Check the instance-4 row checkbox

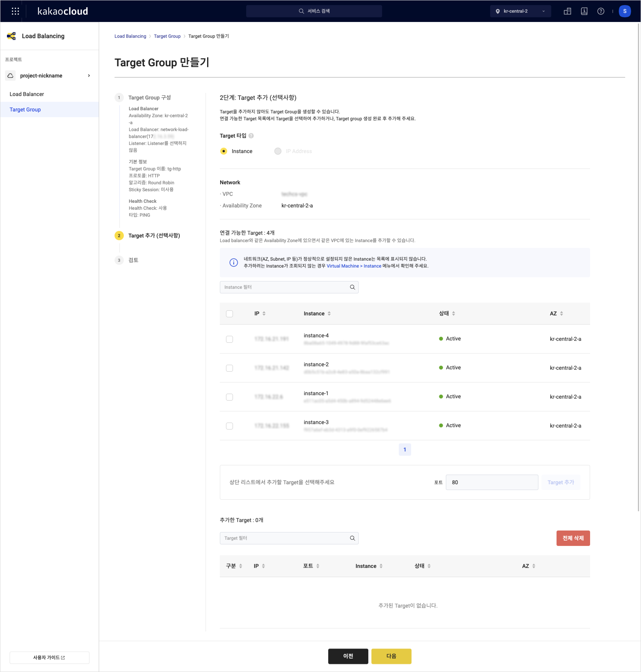click(x=229, y=339)
